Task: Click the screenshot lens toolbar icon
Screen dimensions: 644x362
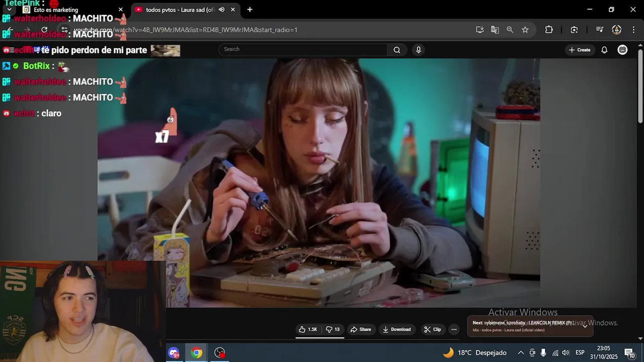Action: pyautogui.click(x=574, y=30)
